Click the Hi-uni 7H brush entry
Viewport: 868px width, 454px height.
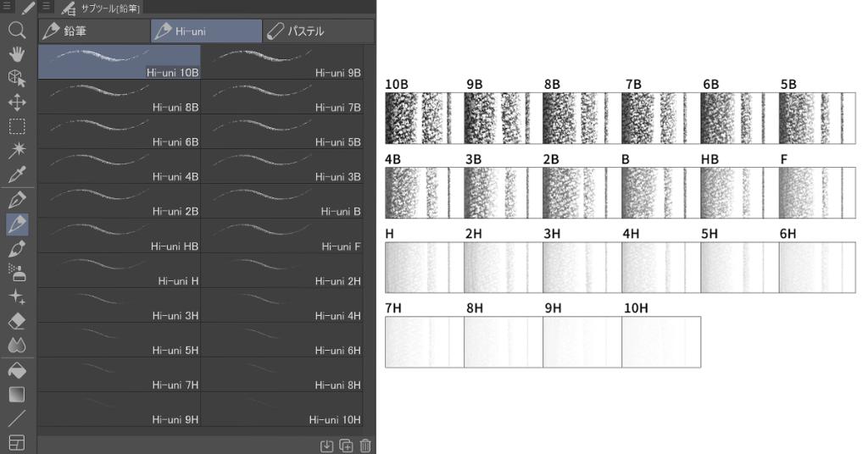tap(119, 375)
